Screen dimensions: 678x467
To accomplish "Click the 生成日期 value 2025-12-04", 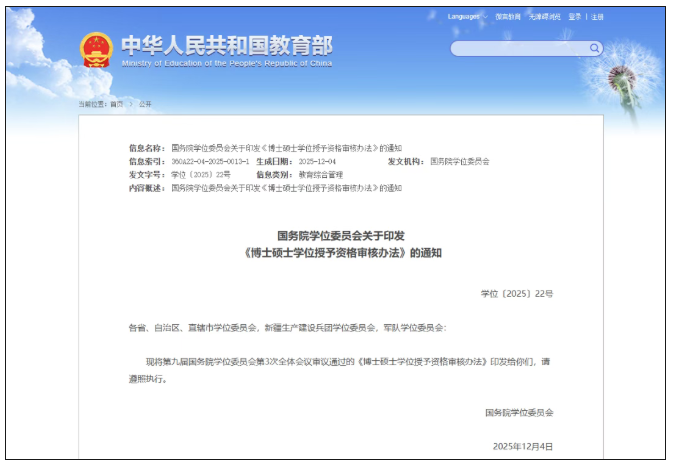I will (x=316, y=161).
